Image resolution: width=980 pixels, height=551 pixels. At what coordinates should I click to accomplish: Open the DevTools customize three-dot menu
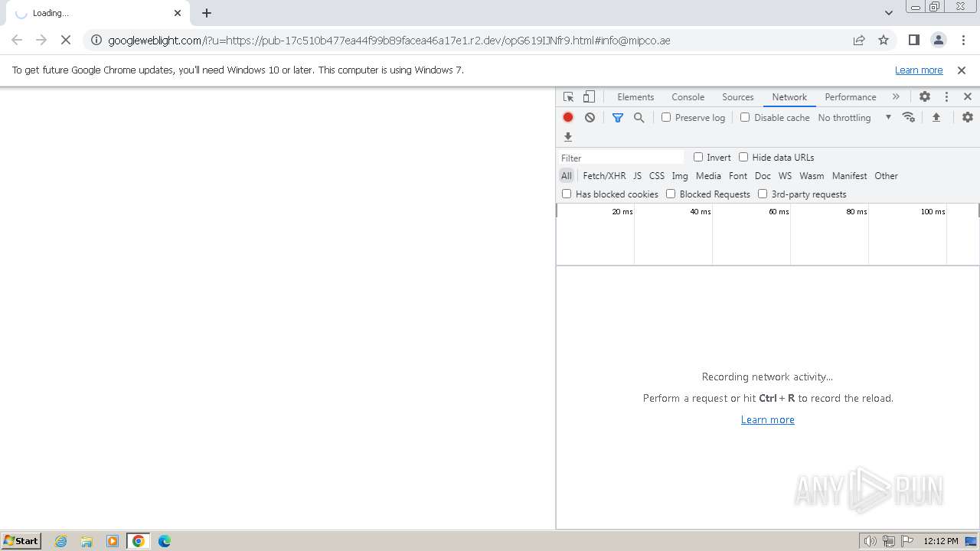click(x=946, y=97)
